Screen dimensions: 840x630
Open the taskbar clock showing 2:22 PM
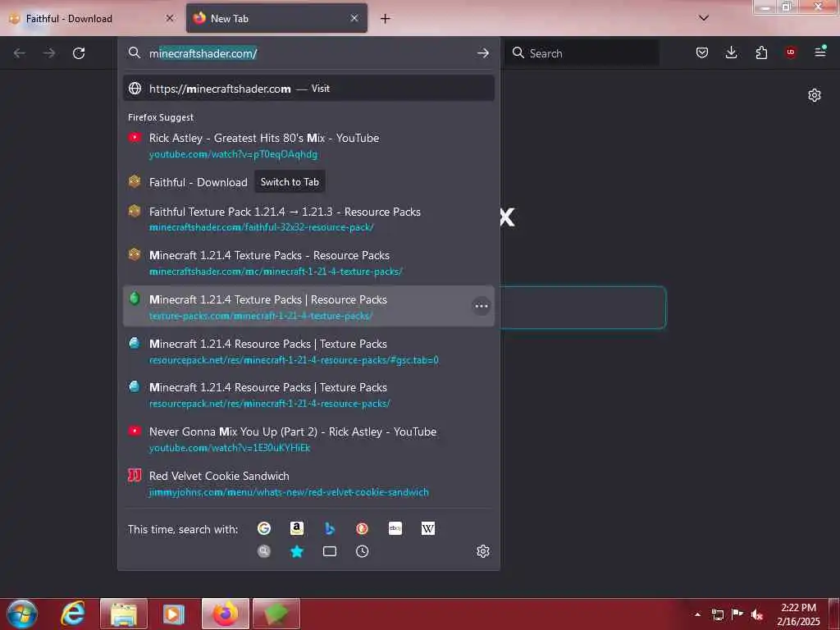(798, 614)
